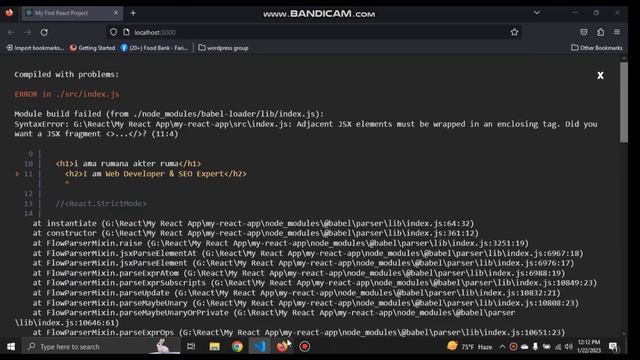Switch to Visual Studio Code on taskbar
Viewport: 640px width, 360px height.
click(259, 347)
